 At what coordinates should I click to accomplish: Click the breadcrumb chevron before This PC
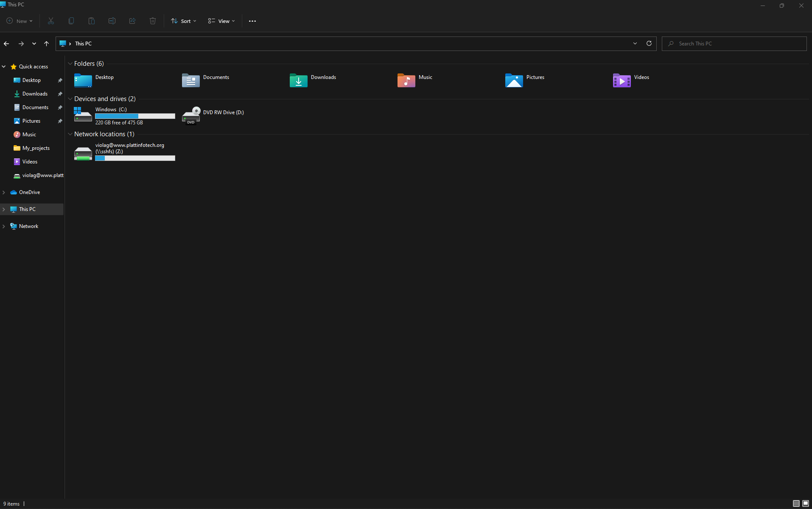coord(70,44)
